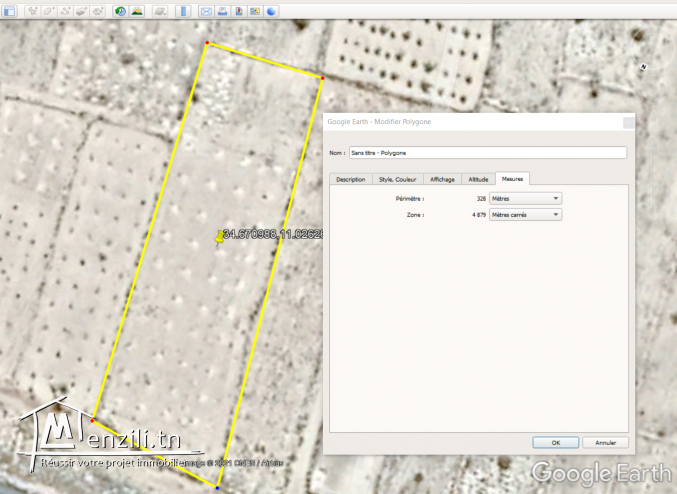Select the Add Polygon tool
The width and height of the screenshot is (677, 494).
[50, 12]
